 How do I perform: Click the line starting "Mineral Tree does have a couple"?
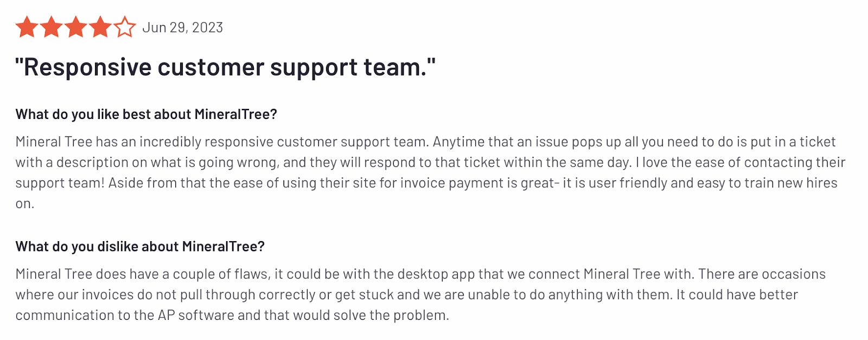pyautogui.click(x=420, y=274)
